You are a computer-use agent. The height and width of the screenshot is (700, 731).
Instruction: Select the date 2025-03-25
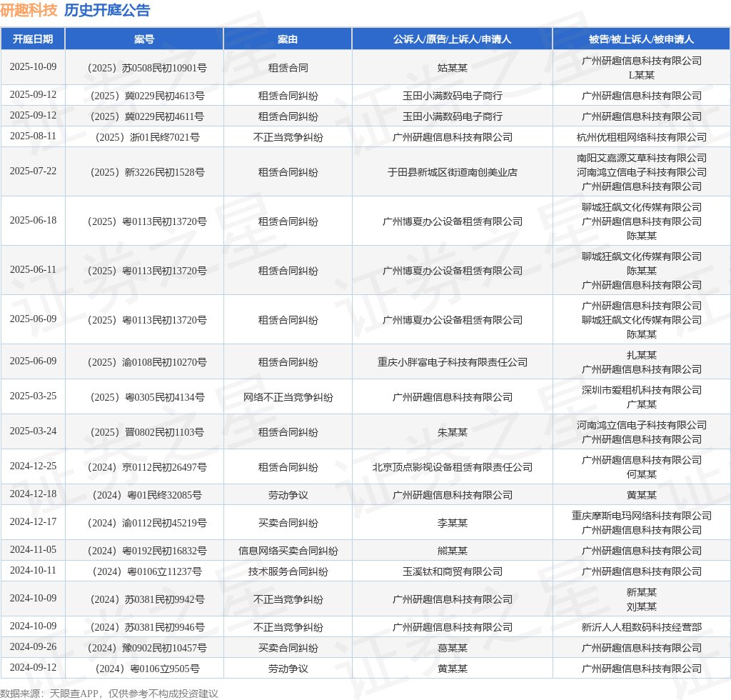click(x=33, y=396)
